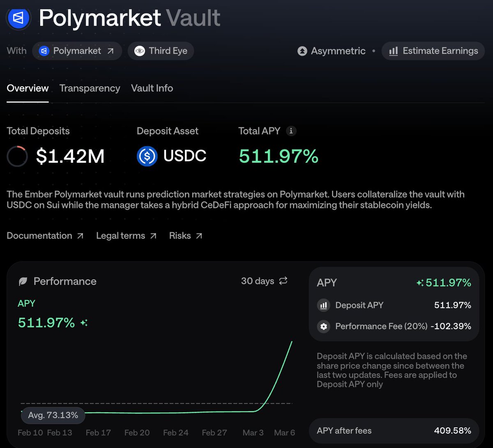Click the sparkle icon beside chart APY 511.97%

coord(84,323)
